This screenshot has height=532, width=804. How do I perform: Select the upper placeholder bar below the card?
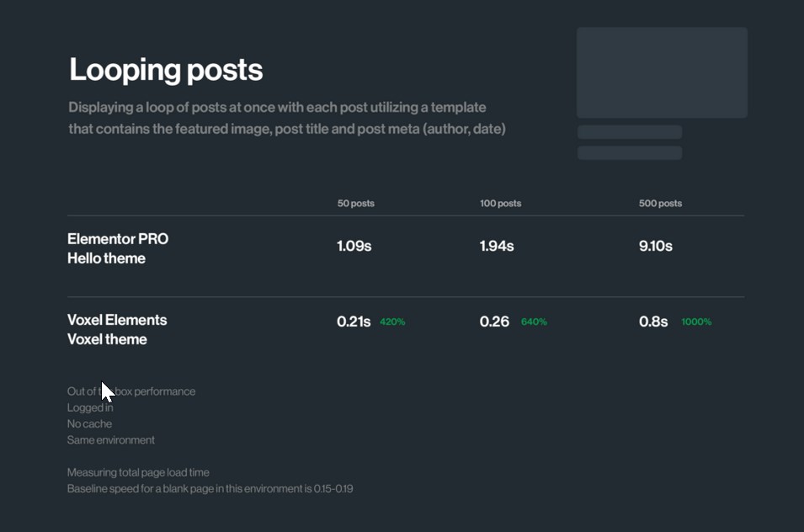point(629,132)
